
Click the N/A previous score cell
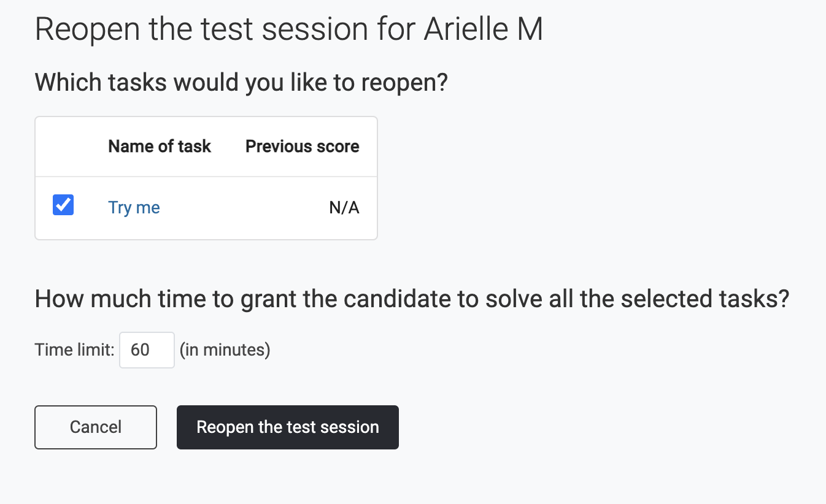[344, 208]
